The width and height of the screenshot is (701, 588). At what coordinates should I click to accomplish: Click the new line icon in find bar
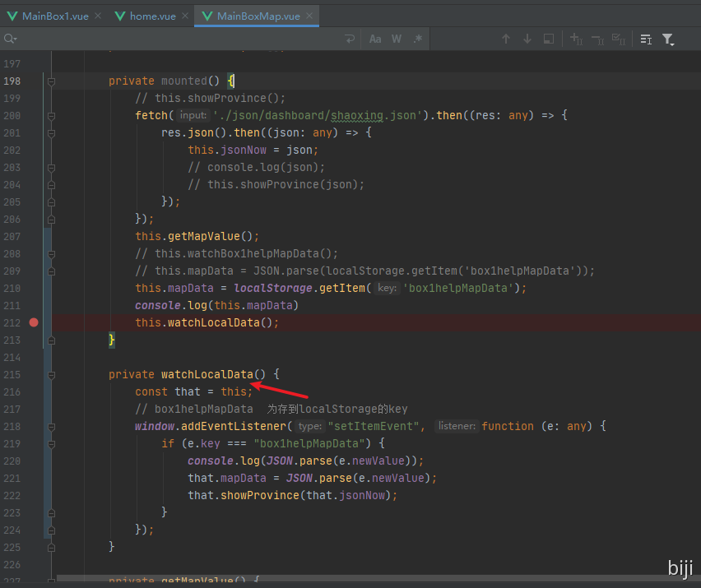coord(350,39)
